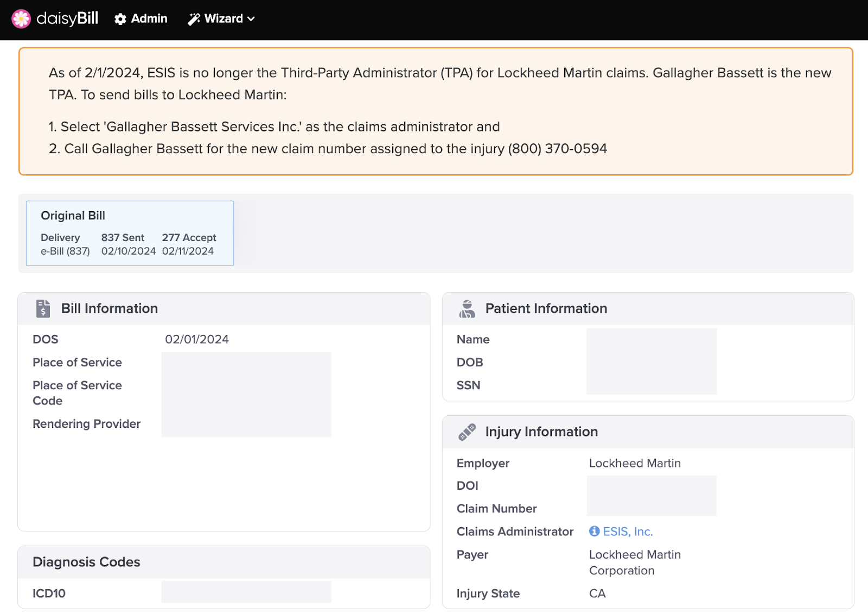Click the daisyBill flower logo icon
Screen dimensions: 868x614
coord(21,19)
